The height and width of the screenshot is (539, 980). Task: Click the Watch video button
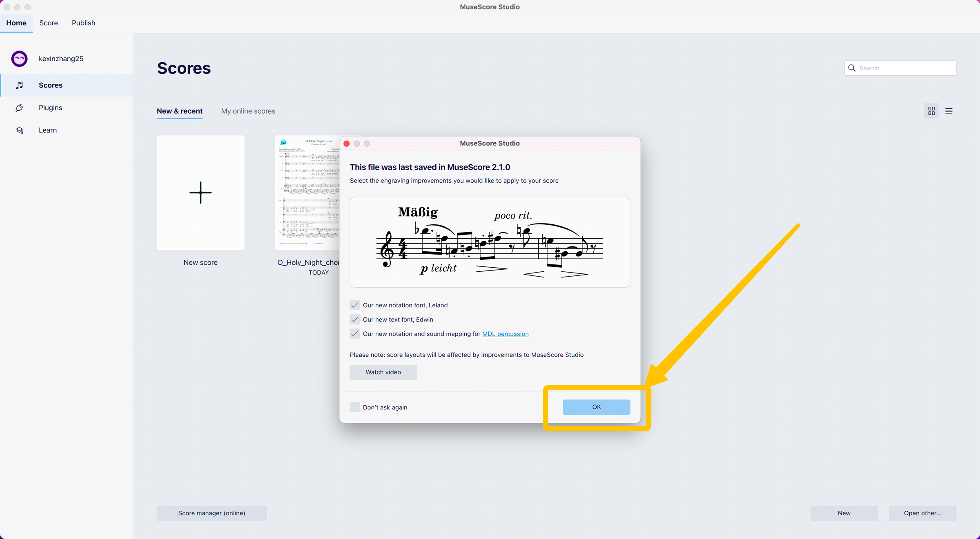coord(383,372)
